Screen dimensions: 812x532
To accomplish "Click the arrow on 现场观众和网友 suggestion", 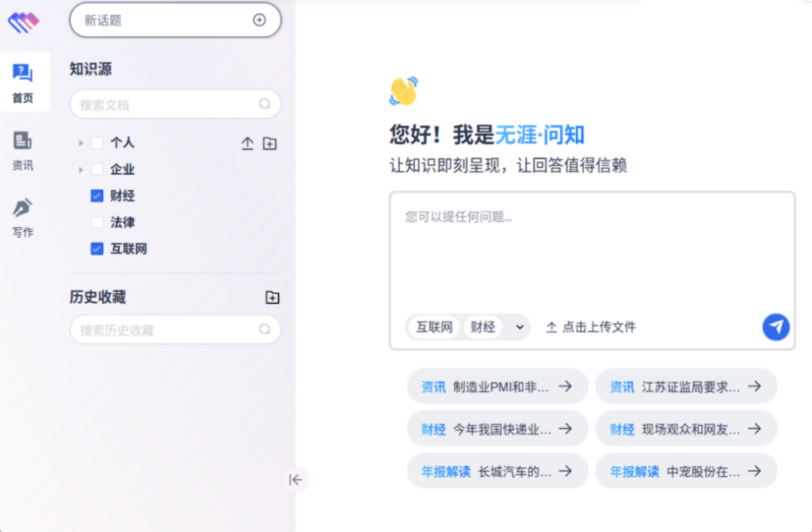I will pos(755,428).
